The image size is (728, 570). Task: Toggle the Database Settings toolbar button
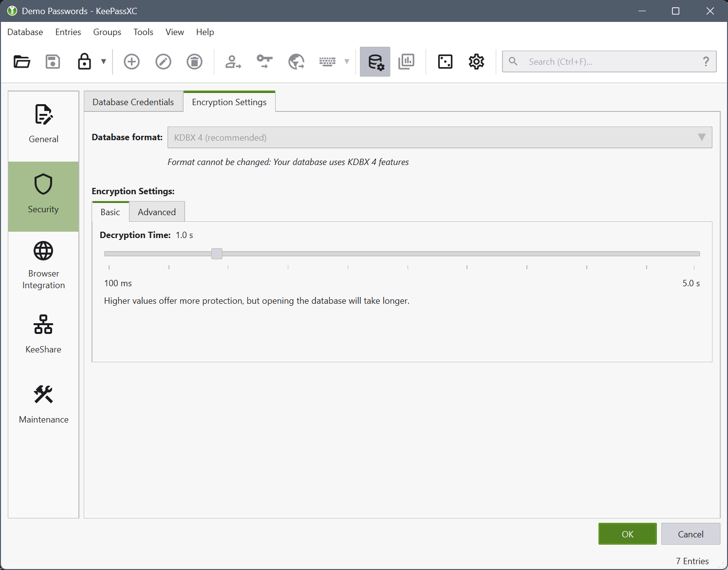375,62
